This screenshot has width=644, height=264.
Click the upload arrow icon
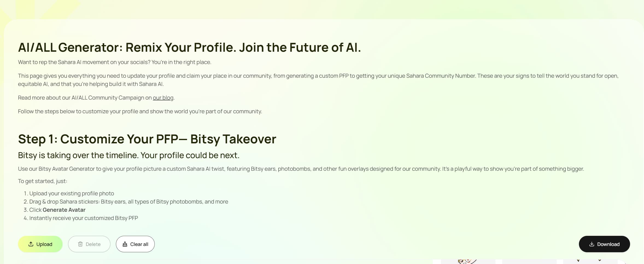pyautogui.click(x=31, y=244)
